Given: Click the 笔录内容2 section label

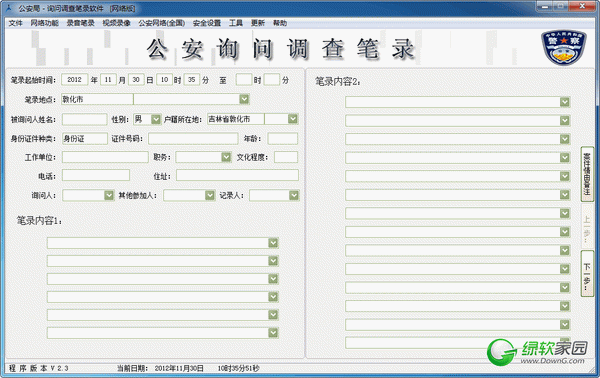Looking at the screenshot, I should (x=338, y=81).
